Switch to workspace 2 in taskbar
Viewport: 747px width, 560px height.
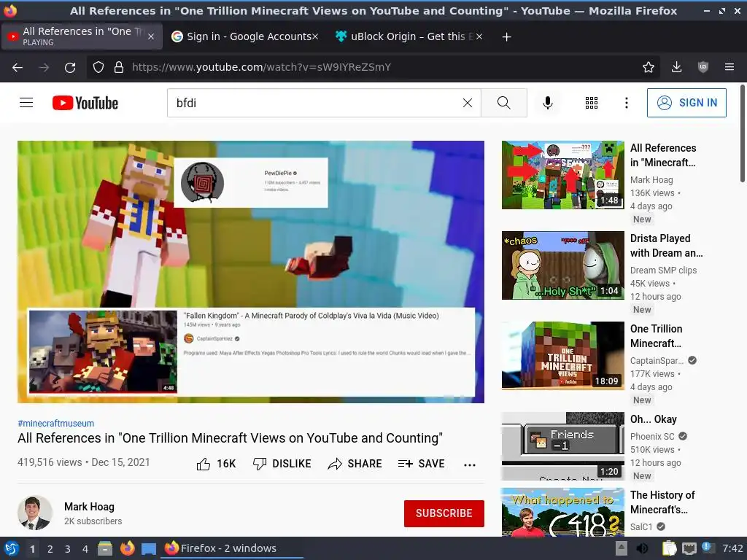pyautogui.click(x=50, y=549)
